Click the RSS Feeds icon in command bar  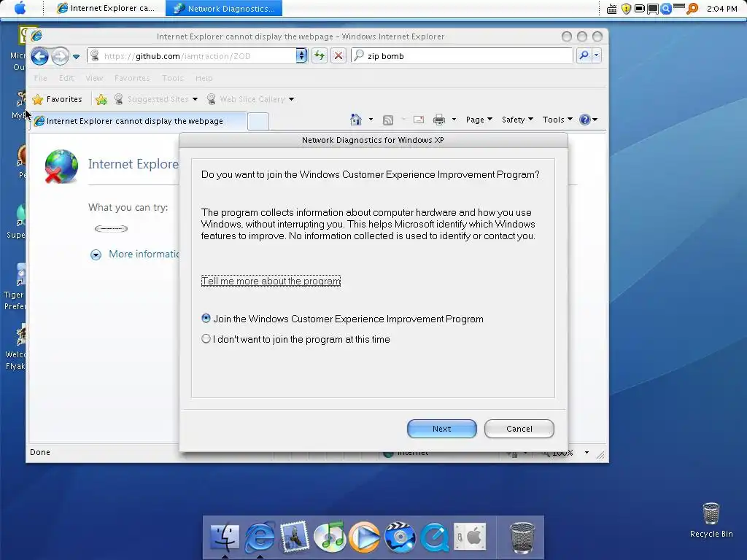coord(388,120)
